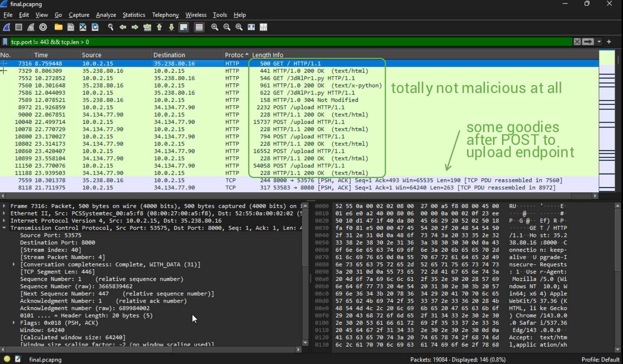Start capture with the shark fin icon
Viewport: 623px width, 364px height.
tap(7, 27)
